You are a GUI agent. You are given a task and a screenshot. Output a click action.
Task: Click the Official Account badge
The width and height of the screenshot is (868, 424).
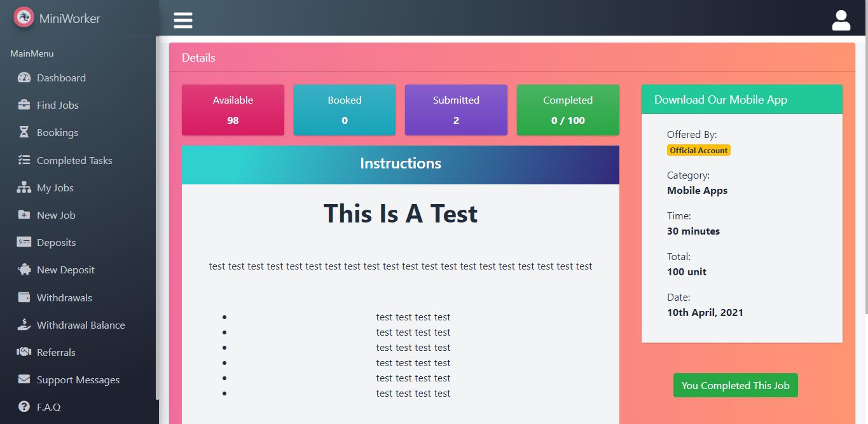pyautogui.click(x=699, y=151)
